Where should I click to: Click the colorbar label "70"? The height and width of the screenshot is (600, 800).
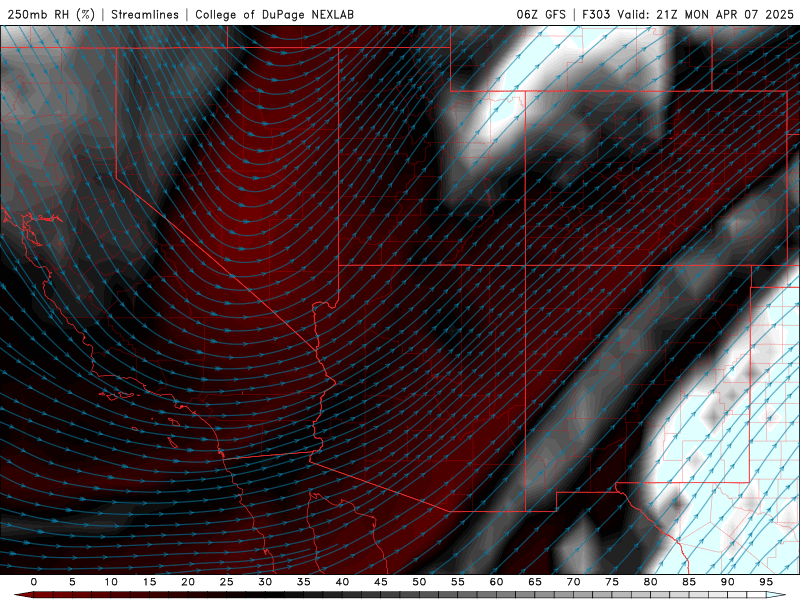[x=573, y=582]
